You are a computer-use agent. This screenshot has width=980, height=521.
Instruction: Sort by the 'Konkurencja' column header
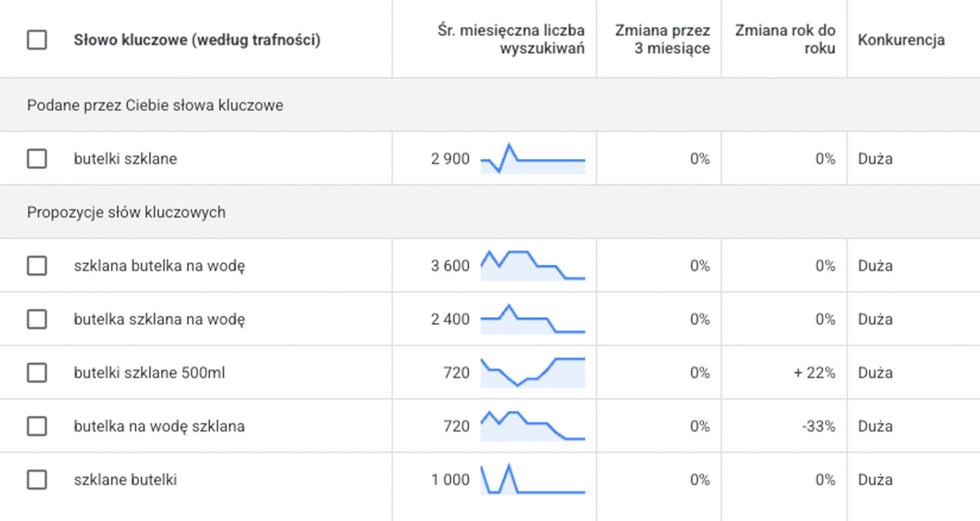(901, 40)
